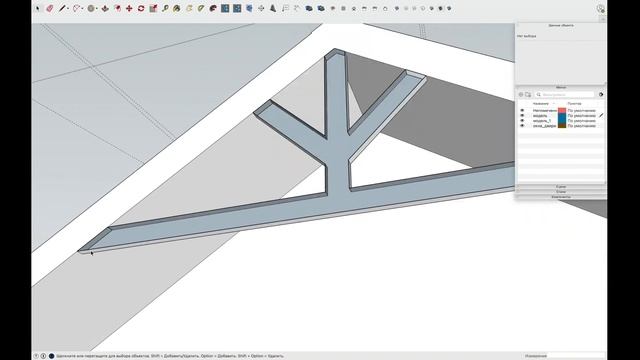The width and height of the screenshot is (640, 360).
Task: Open the Shape tool dropdown arrow
Action: tap(96, 9)
